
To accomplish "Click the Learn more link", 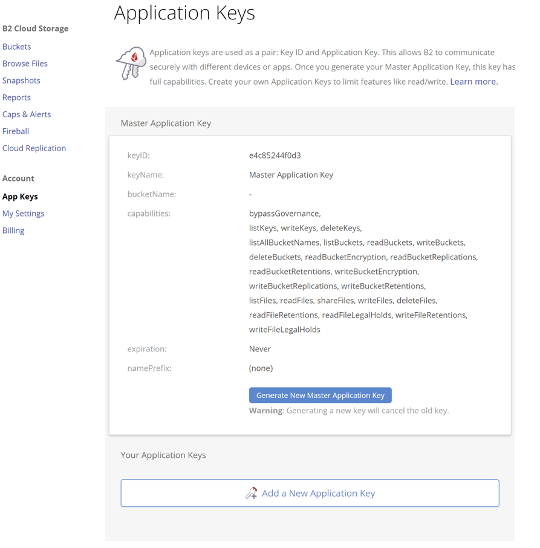I will click(x=474, y=82).
